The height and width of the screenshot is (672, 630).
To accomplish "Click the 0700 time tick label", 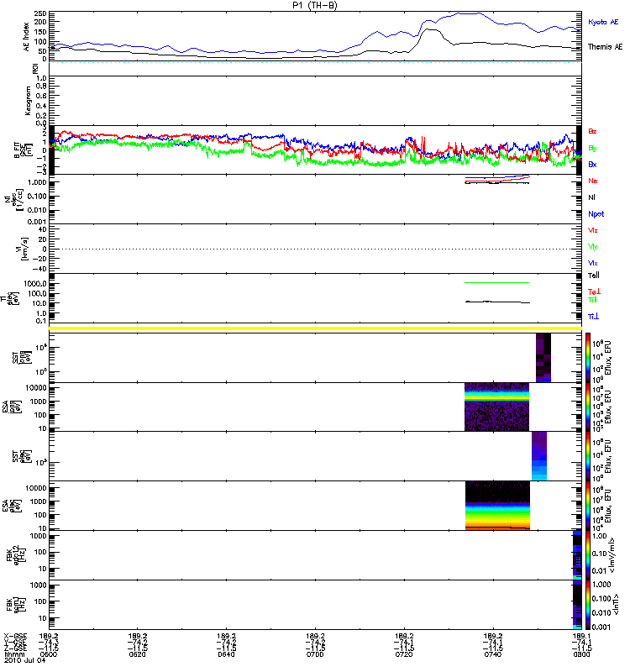I will tap(315, 654).
